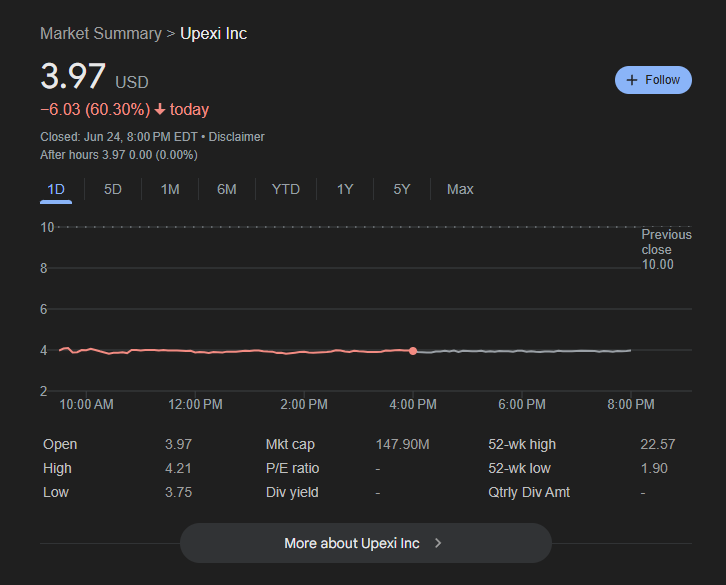
Task: Switch to the 1M chart range
Action: [x=170, y=189]
